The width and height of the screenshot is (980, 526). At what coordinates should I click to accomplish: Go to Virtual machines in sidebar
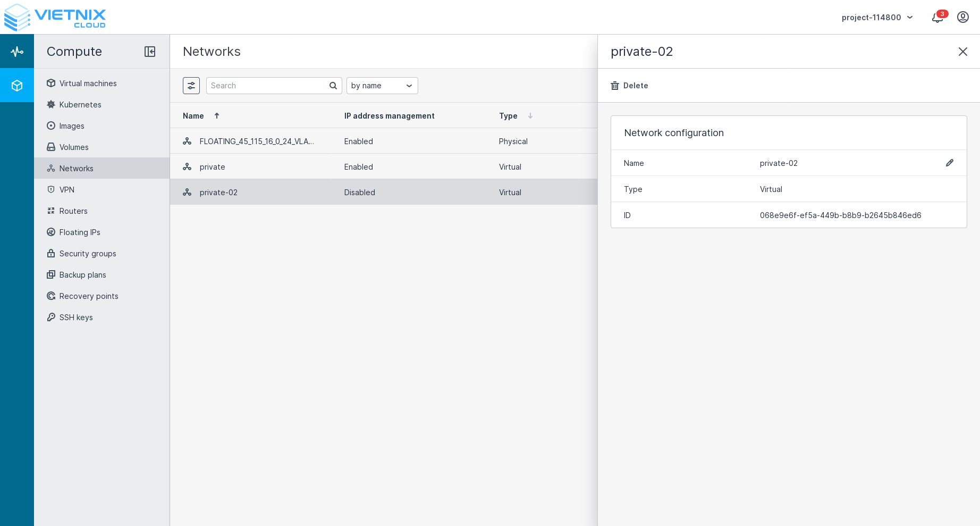pos(88,84)
